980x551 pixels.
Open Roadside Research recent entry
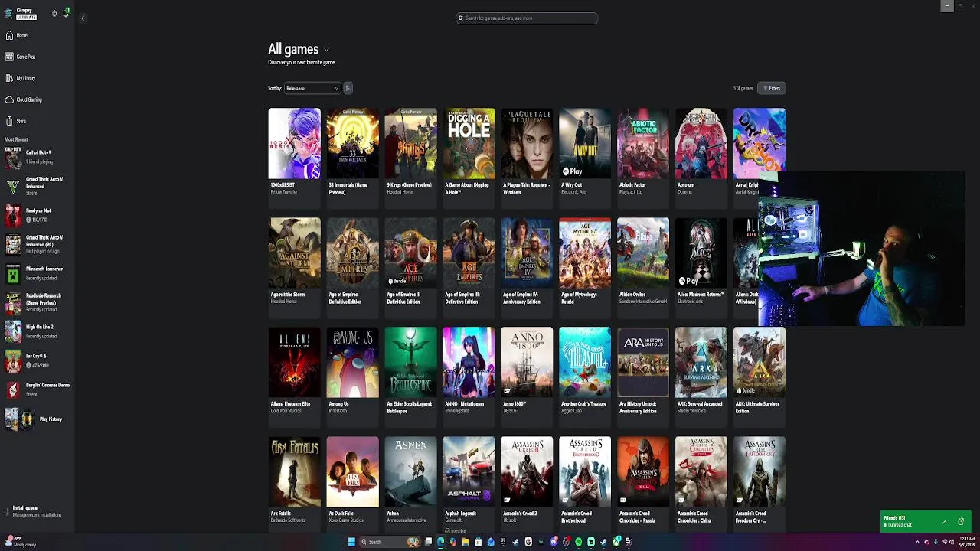point(37,302)
